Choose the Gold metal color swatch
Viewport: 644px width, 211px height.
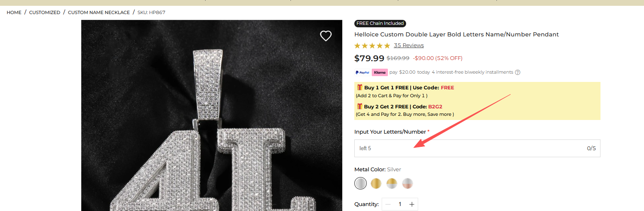pos(376,183)
